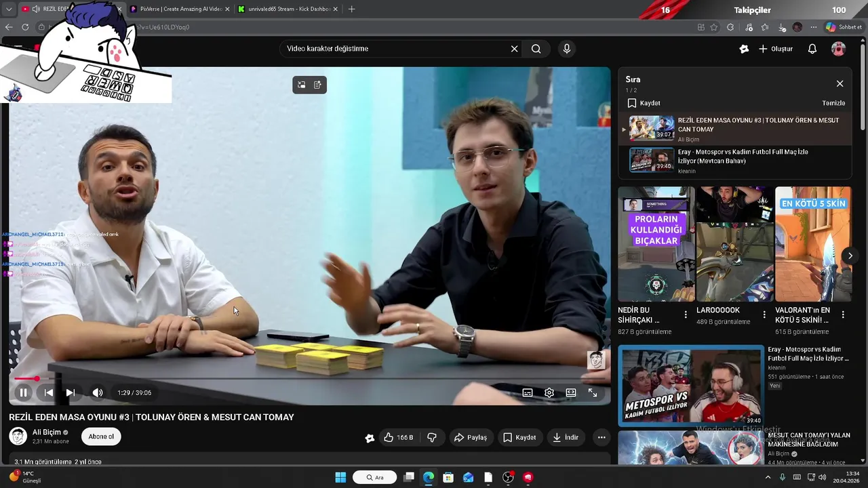Viewport: 868px width, 488px height.
Task: Submit search with the magnifier icon
Action: coord(536,49)
